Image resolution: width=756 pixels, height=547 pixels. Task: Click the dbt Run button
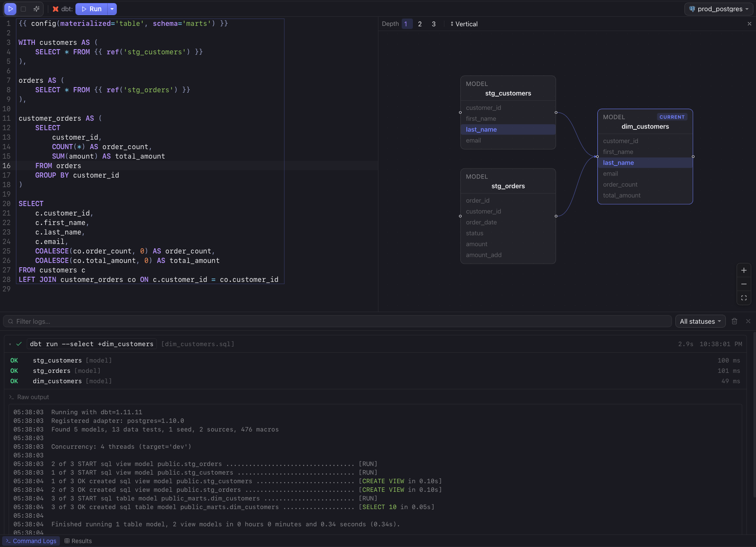(91, 9)
